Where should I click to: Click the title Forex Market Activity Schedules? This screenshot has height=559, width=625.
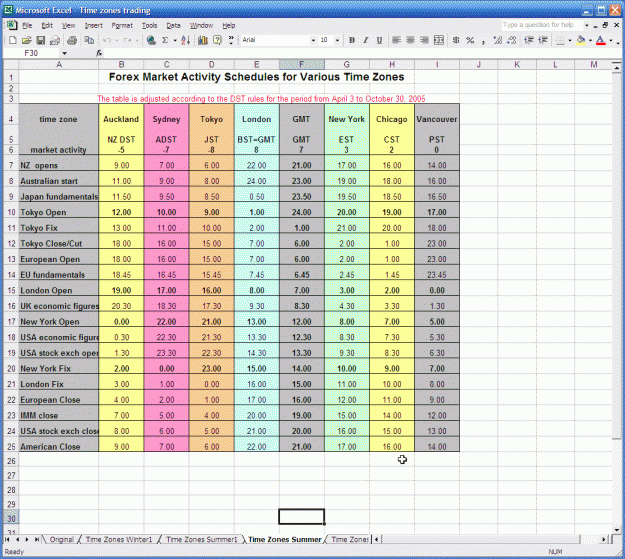pyautogui.click(x=256, y=77)
